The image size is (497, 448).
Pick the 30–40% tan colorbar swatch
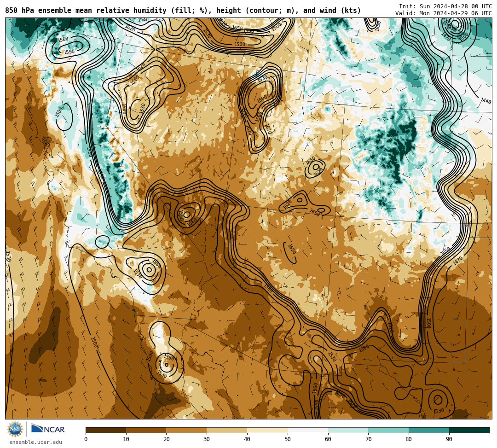[227, 430]
